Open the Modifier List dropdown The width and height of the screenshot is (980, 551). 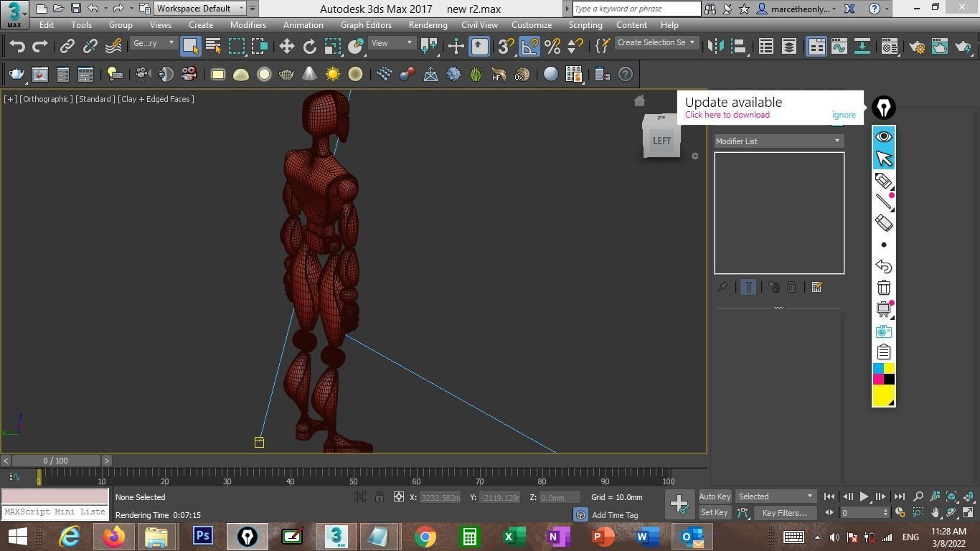(778, 141)
